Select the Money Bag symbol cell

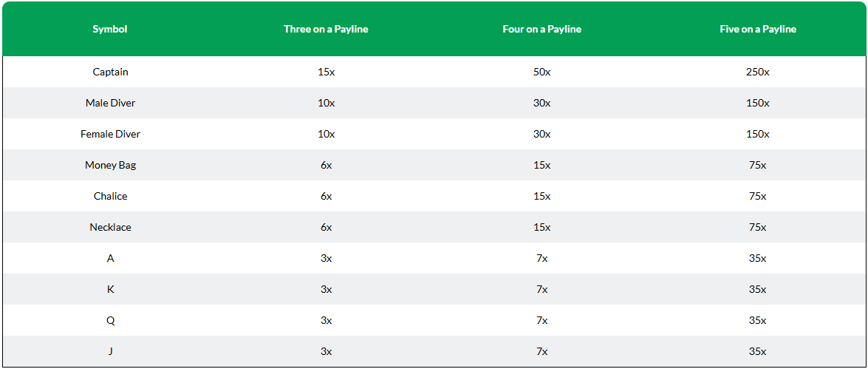[110, 165]
